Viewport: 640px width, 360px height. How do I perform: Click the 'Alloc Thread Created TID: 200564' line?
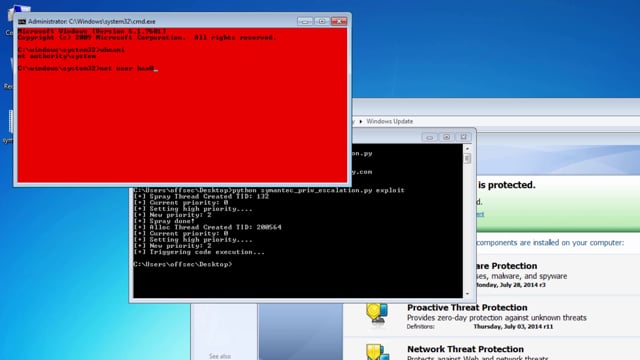[207, 227]
